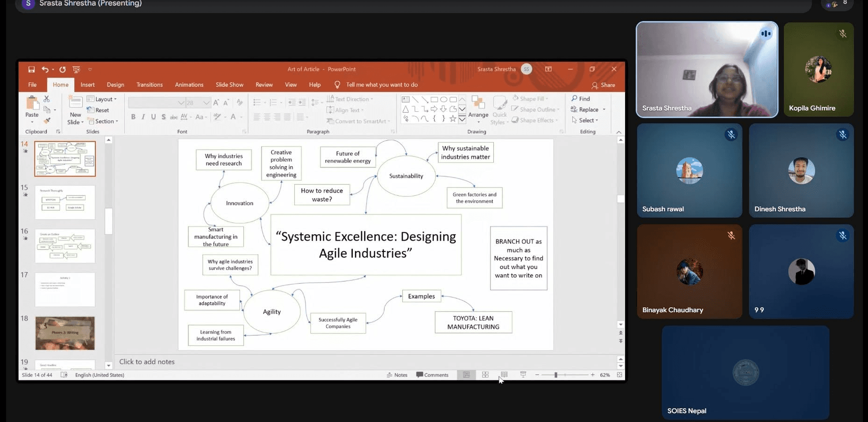
Task: Open the File tab
Action: (x=32, y=85)
